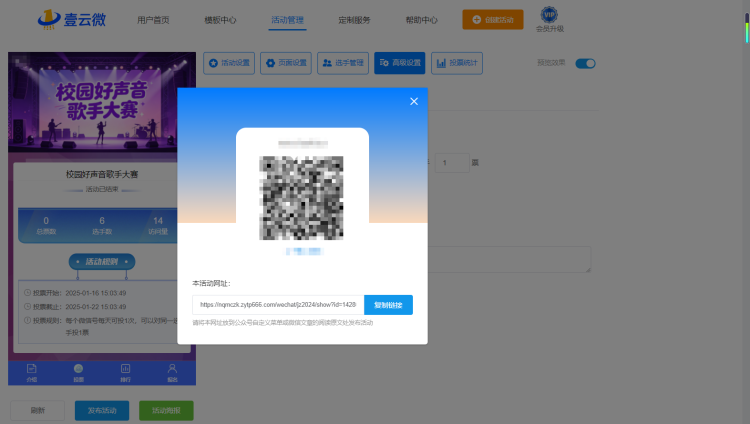Viewport: 750px width, 424px height.
Task: Click the 刷新 refresh button
Action: point(38,411)
